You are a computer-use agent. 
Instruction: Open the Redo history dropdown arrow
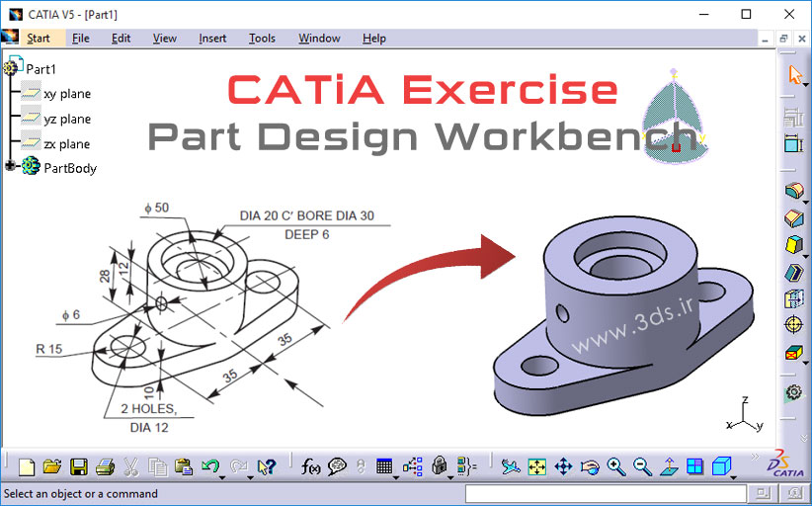(251, 477)
